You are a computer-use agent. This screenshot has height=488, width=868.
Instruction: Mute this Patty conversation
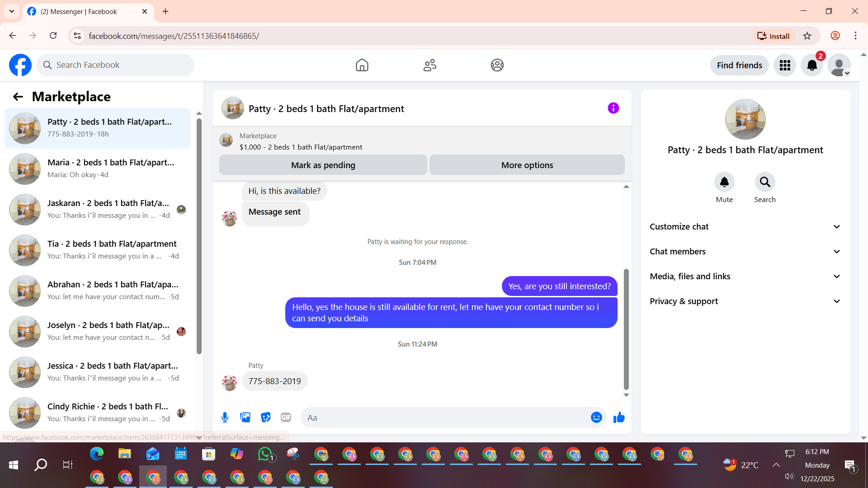click(724, 182)
